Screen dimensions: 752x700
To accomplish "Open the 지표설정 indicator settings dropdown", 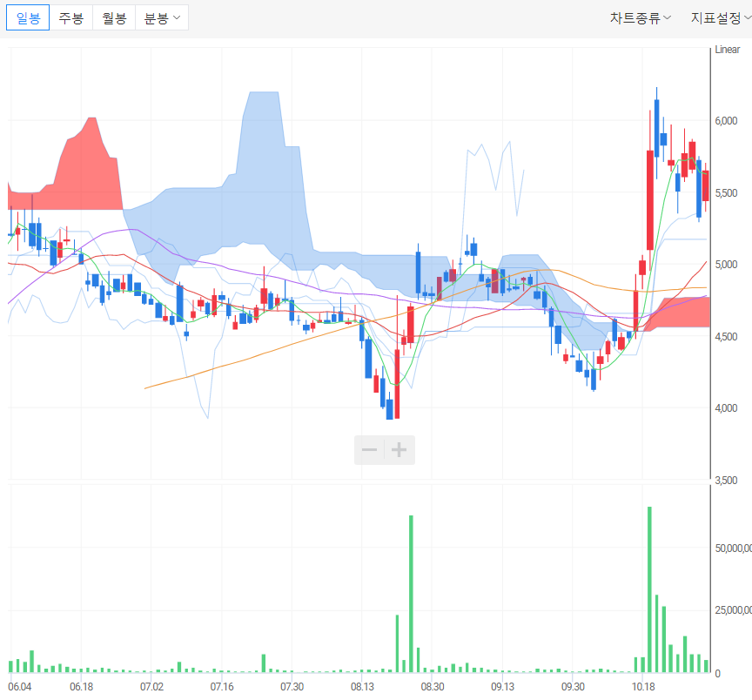I will [x=721, y=18].
